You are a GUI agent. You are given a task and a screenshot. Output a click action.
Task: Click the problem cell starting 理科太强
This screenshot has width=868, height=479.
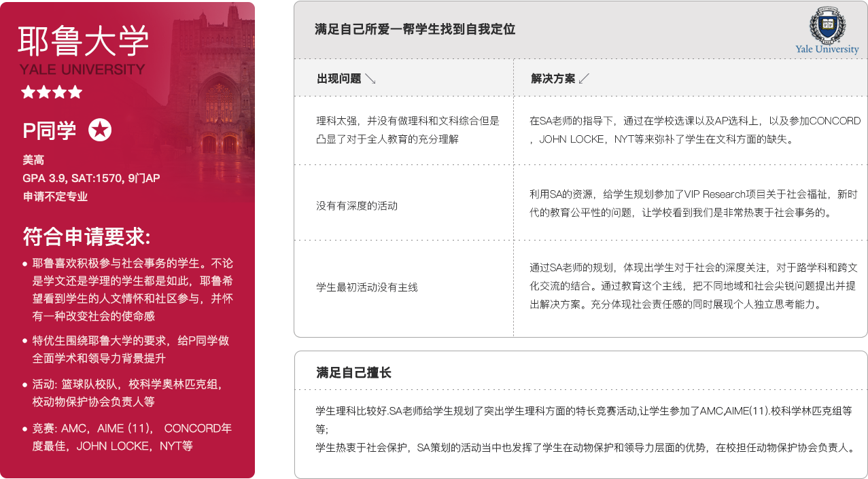pos(408,130)
